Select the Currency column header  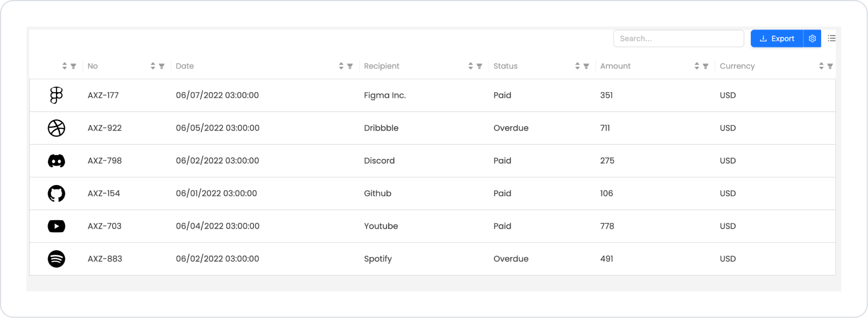pyautogui.click(x=737, y=66)
